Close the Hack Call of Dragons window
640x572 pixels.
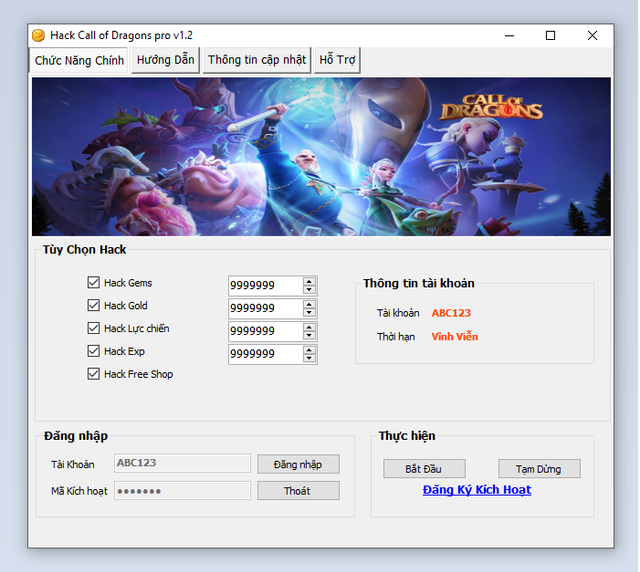[x=592, y=35]
